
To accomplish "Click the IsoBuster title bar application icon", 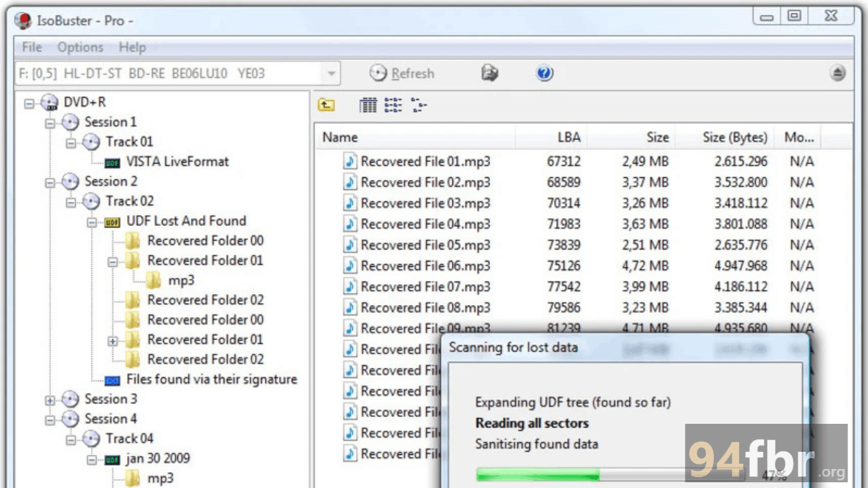I will [23, 21].
